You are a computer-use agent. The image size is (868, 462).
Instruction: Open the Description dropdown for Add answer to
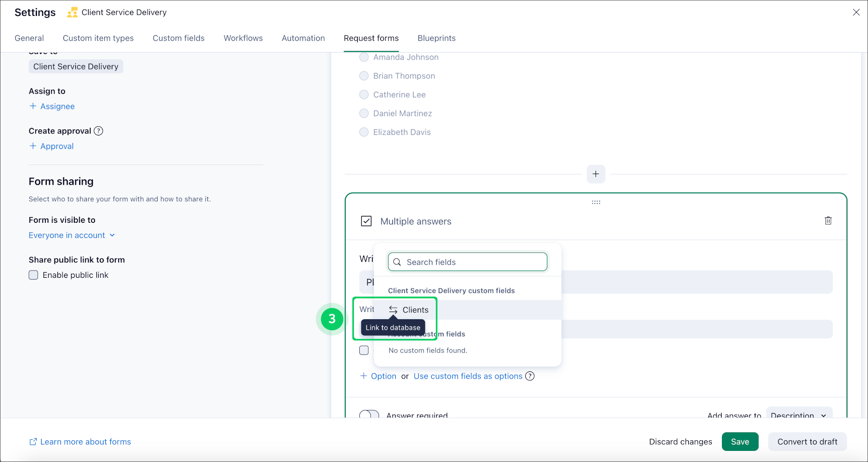[799, 415]
